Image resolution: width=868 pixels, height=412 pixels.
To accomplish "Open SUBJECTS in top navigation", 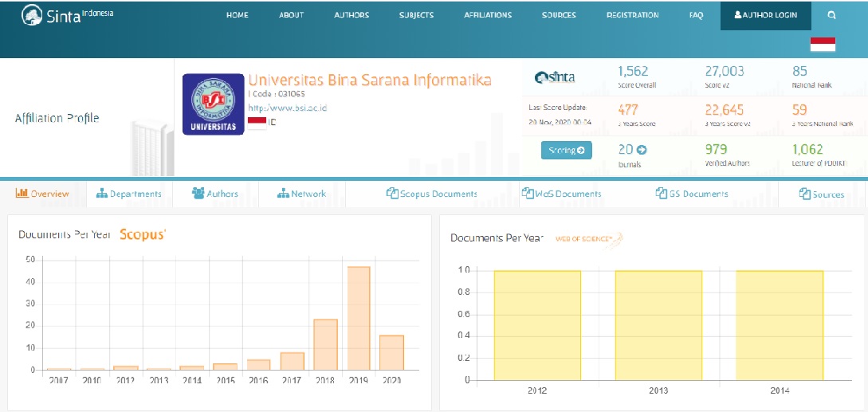I will click(416, 15).
